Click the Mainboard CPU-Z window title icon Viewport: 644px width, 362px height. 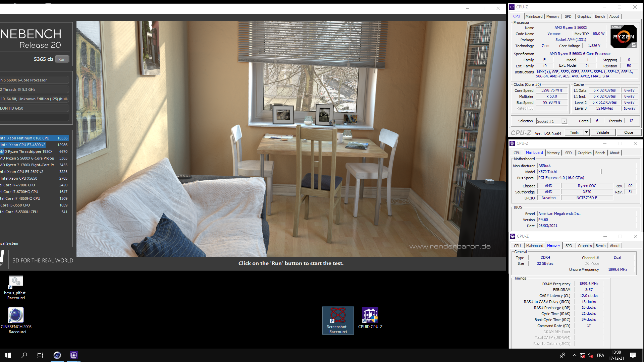512,143
